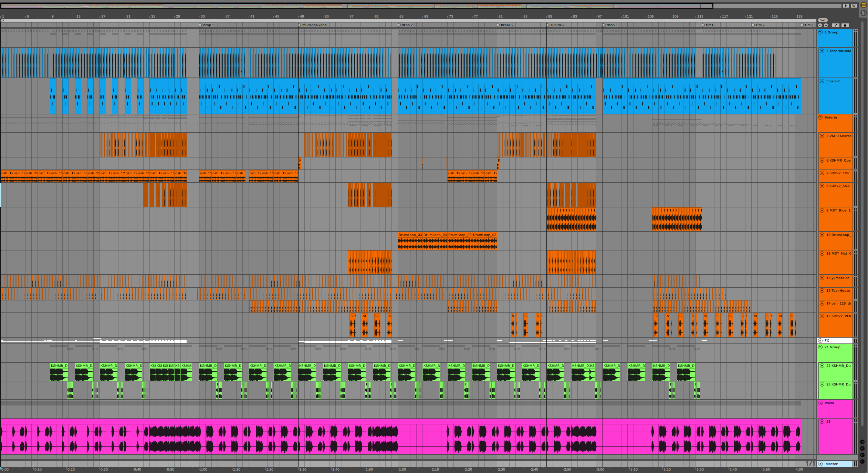Jump to previous locator arrow
868x473 pixels.
point(820,25)
